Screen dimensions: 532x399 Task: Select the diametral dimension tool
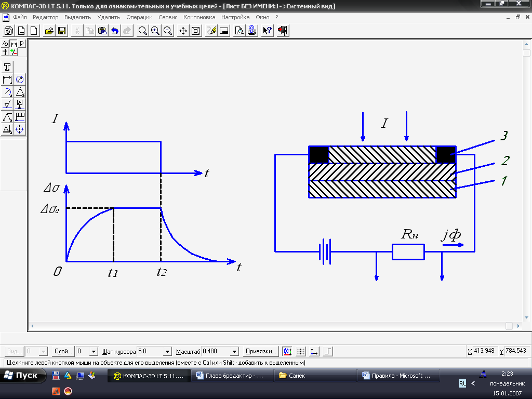point(20,79)
